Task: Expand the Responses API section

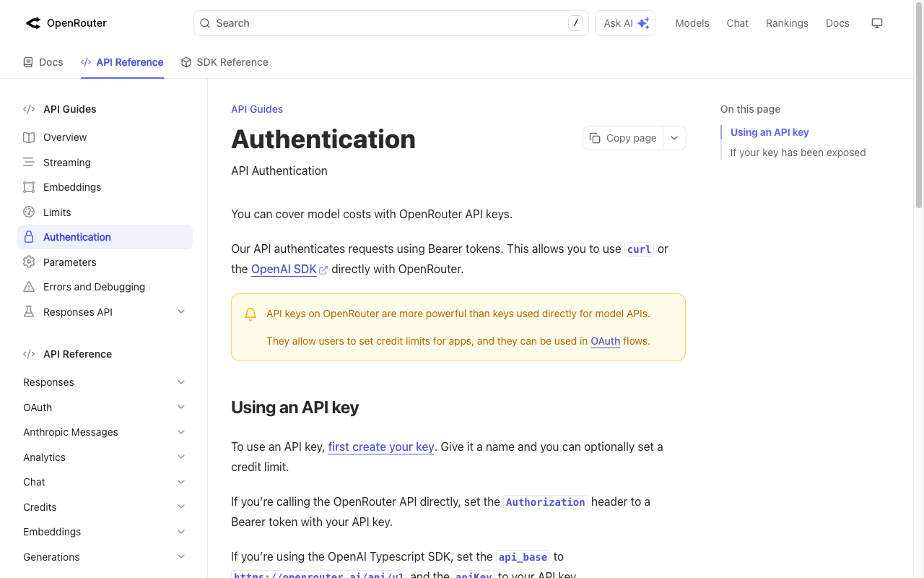Action: tap(181, 311)
